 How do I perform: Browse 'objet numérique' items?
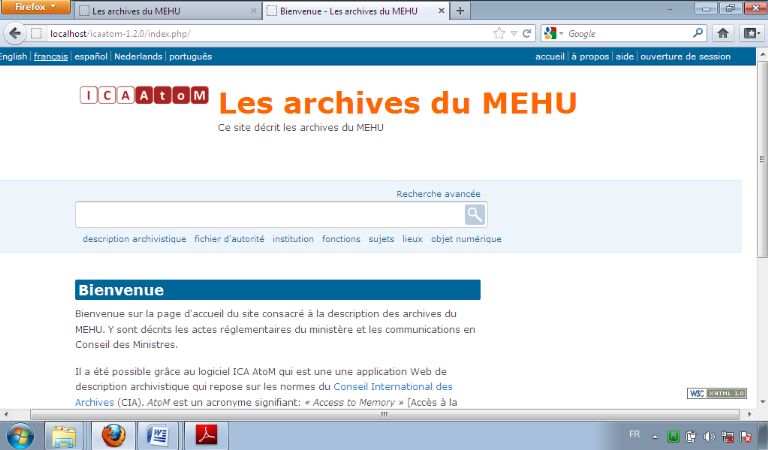(x=466, y=239)
